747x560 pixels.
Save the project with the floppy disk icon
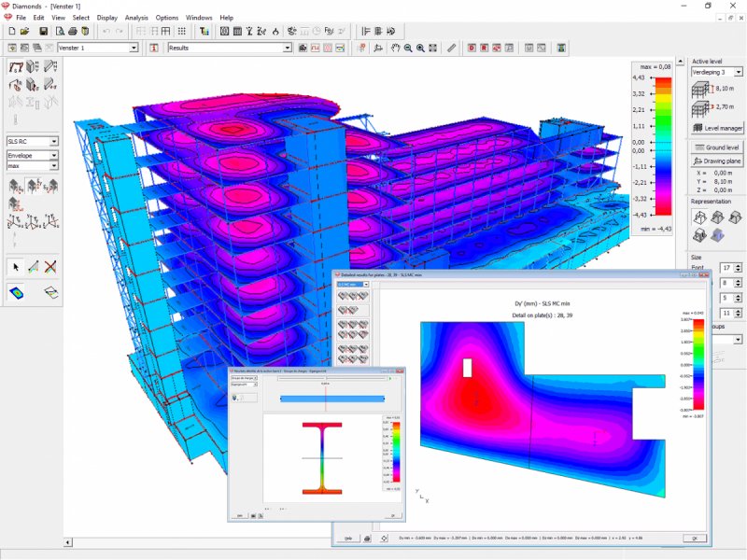point(43,32)
